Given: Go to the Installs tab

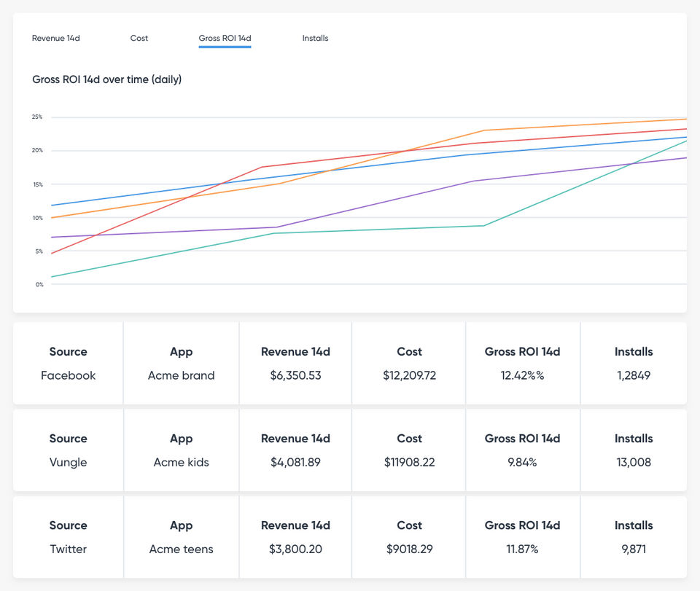Looking at the screenshot, I should tap(315, 38).
